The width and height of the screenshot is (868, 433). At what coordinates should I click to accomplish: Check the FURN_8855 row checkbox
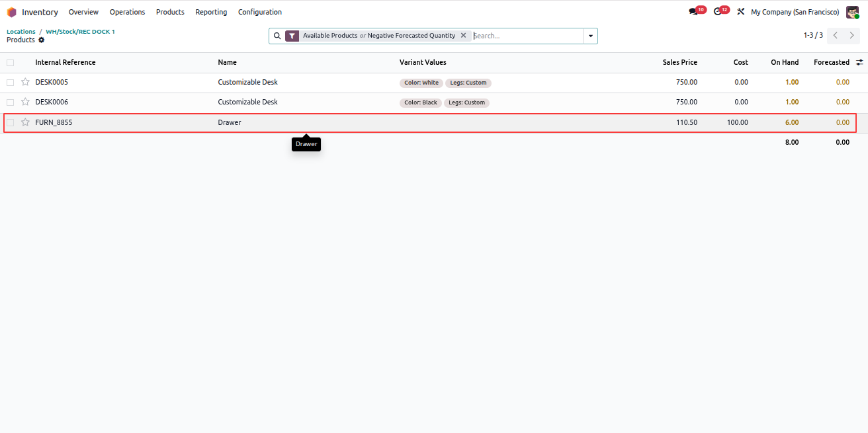[x=10, y=122]
